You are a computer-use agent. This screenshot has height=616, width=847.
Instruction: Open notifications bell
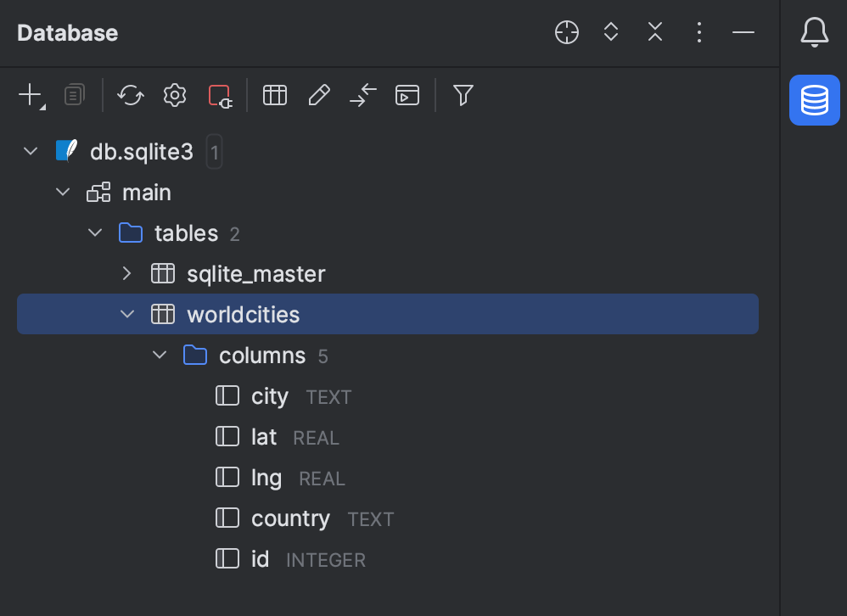pos(814,32)
